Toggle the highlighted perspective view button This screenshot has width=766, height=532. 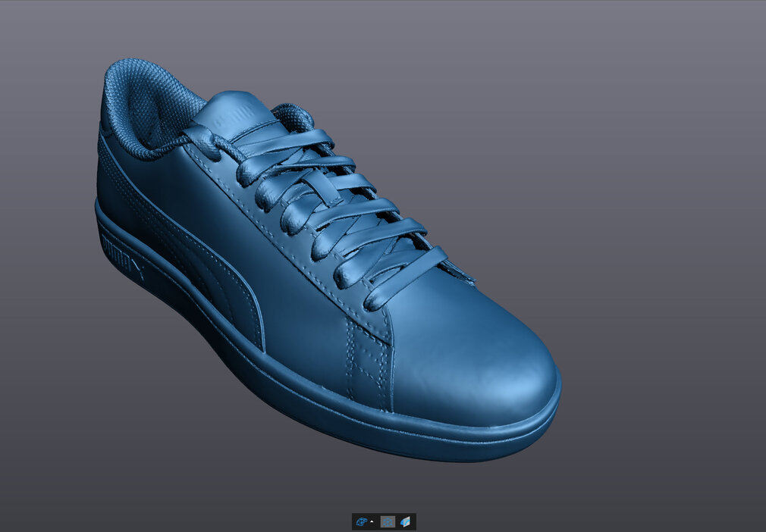click(388, 522)
